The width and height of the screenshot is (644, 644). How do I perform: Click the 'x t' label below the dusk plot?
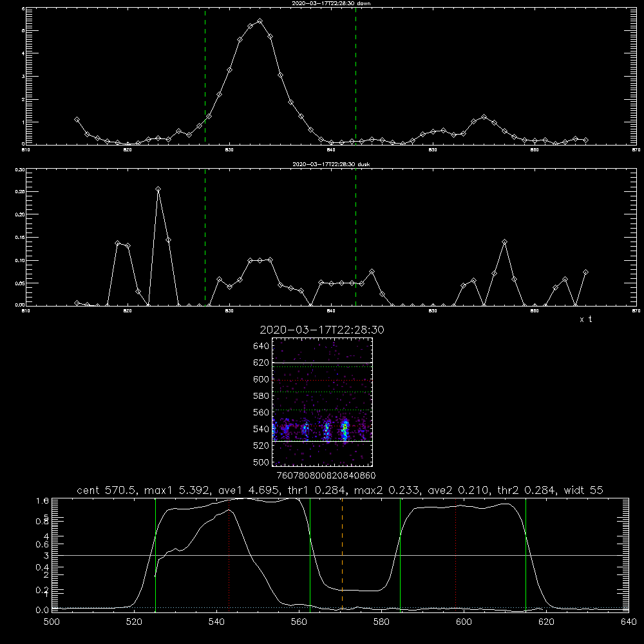pyautogui.click(x=585, y=319)
